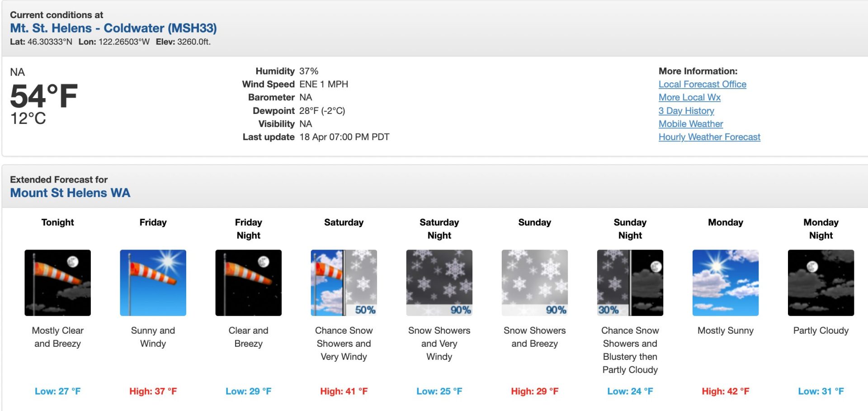
Task: View the 3 Day History link
Action: tap(686, 111)
